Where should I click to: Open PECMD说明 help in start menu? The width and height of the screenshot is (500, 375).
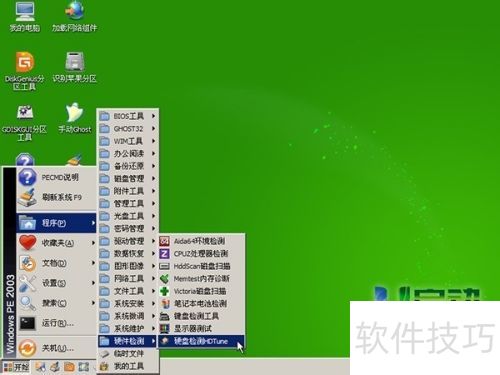[56, 177]
